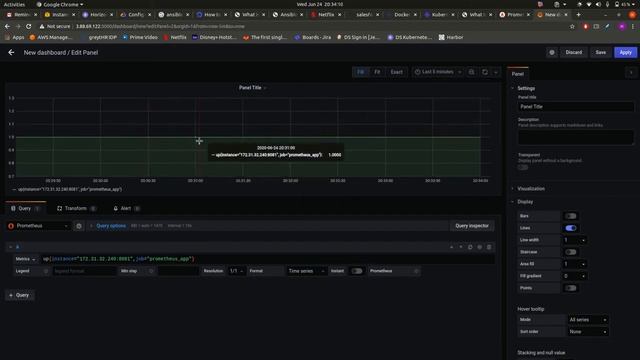Enable the Bars display switch
This screenshot has height=360, width=640.
tap(571, 216)
